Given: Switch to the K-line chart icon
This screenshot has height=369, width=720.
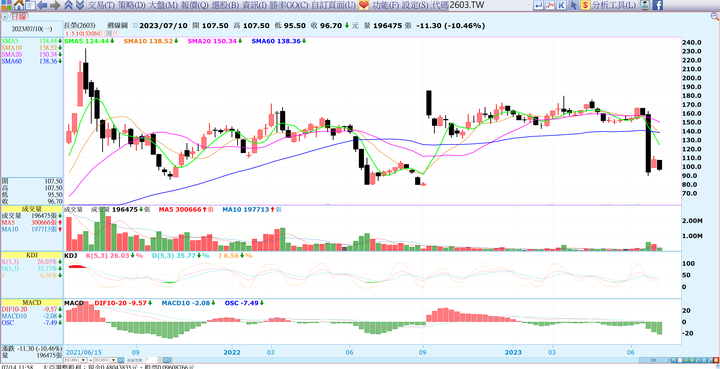Looking at the screenshot, I should pos(561,5).
